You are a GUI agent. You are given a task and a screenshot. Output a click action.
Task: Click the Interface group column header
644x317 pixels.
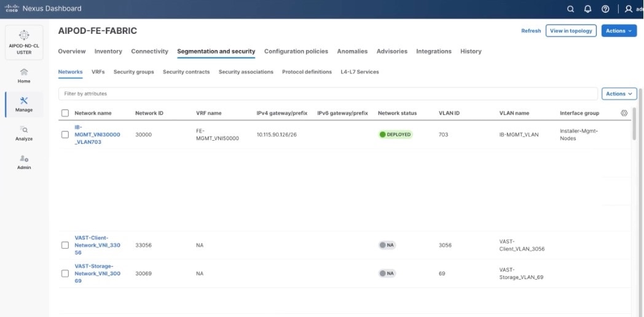pos(579,113)
